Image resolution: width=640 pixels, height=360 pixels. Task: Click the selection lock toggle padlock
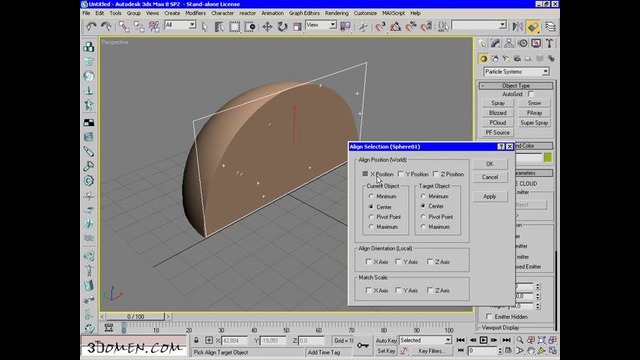tap(196, 340)
